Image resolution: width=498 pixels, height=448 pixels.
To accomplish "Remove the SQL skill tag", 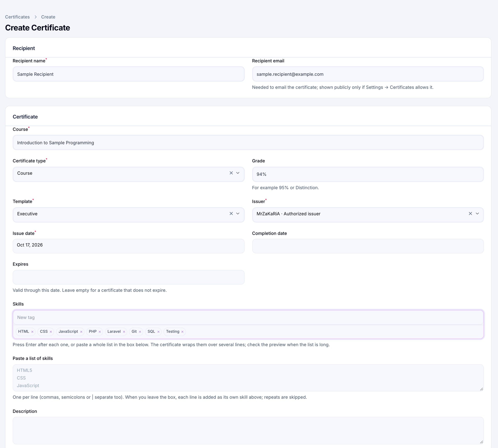I will point(159,332).
